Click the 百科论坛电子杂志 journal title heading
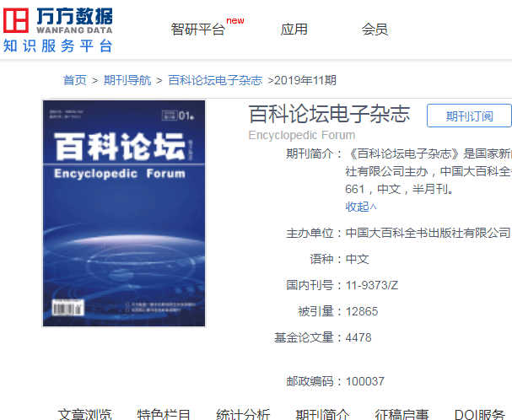Image resolution: width=512 pixels, height=420 pixels. coord(329,114)
